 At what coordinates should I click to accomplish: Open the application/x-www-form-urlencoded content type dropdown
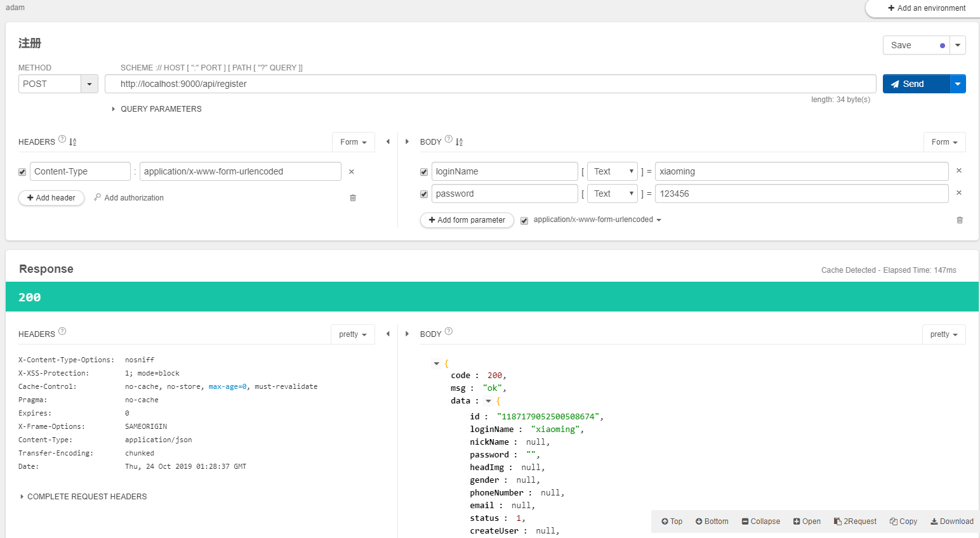(597, 220)
